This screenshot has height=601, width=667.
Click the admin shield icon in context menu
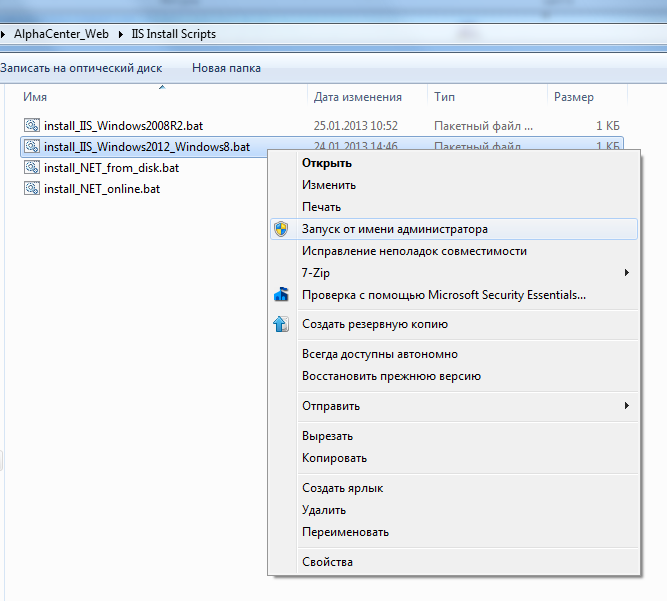pyautogui.click(x=281, y=229)
